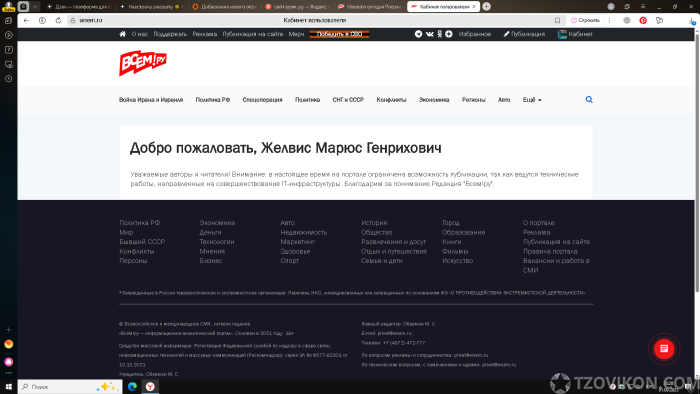Screen dimensions: 700x394
Task: Bookmark this page via bookmark icon
Action: [557, 21]
